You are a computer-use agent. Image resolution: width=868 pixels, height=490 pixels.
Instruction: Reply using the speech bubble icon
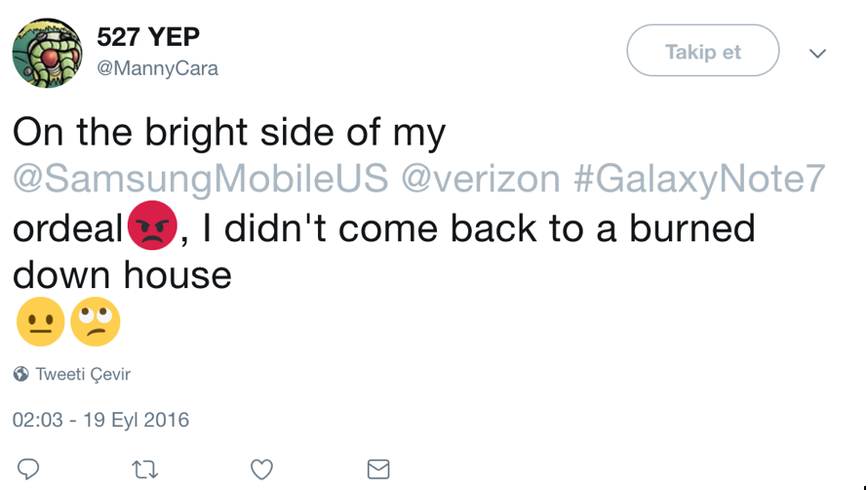coord(28,470)
